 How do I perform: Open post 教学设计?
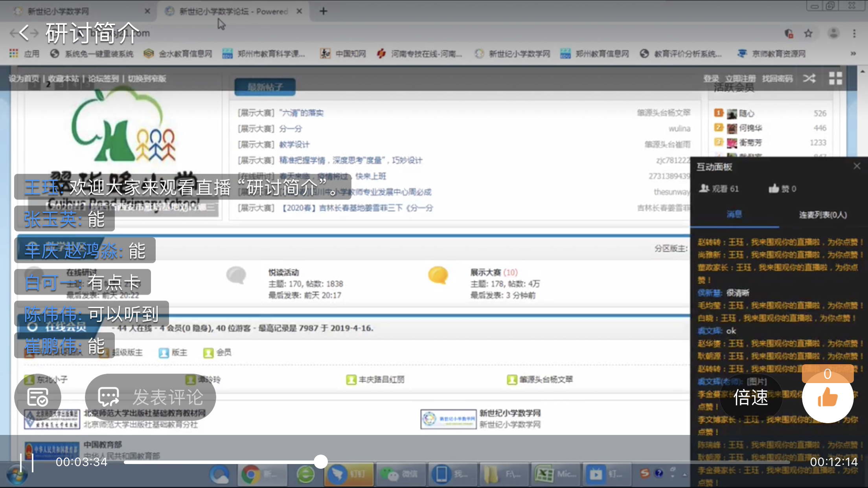pos(294,145)
